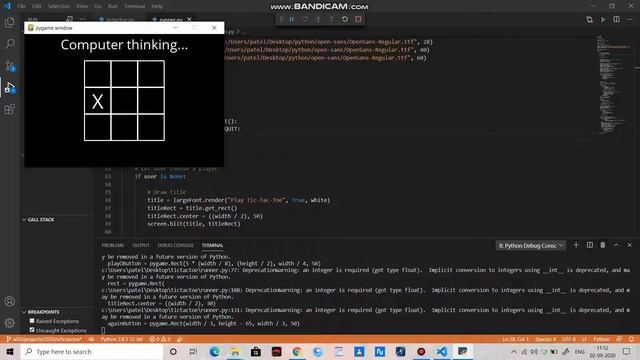Screen dimensions: 640x360
Task: Open the Explorer view in the activity bar
Action: coord(9,22)
